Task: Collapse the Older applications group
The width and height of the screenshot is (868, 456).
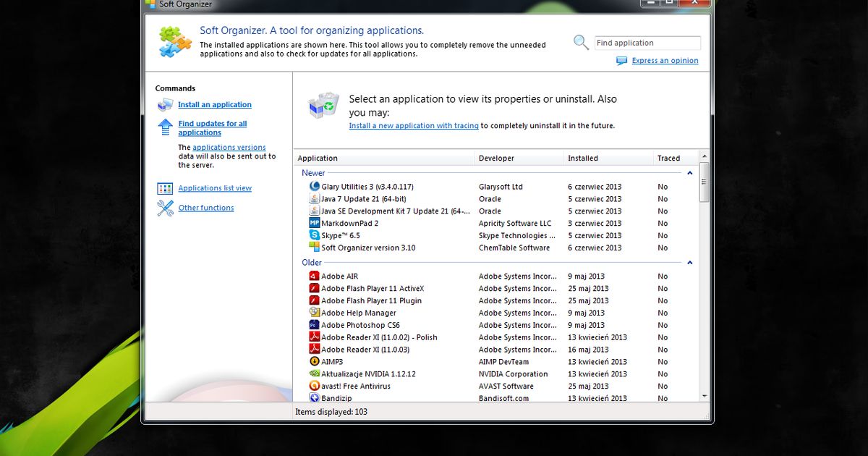Action: (689, 263)
